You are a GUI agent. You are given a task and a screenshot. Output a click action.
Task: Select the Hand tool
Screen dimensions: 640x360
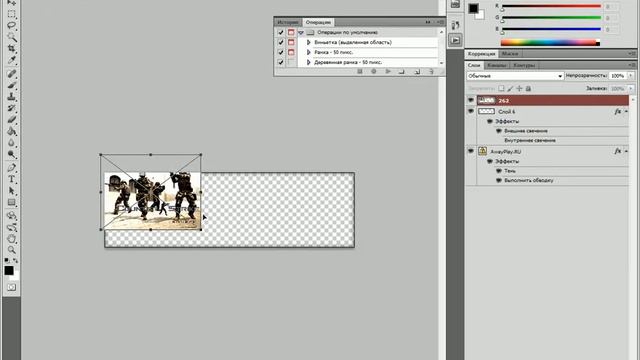point(11,238)
